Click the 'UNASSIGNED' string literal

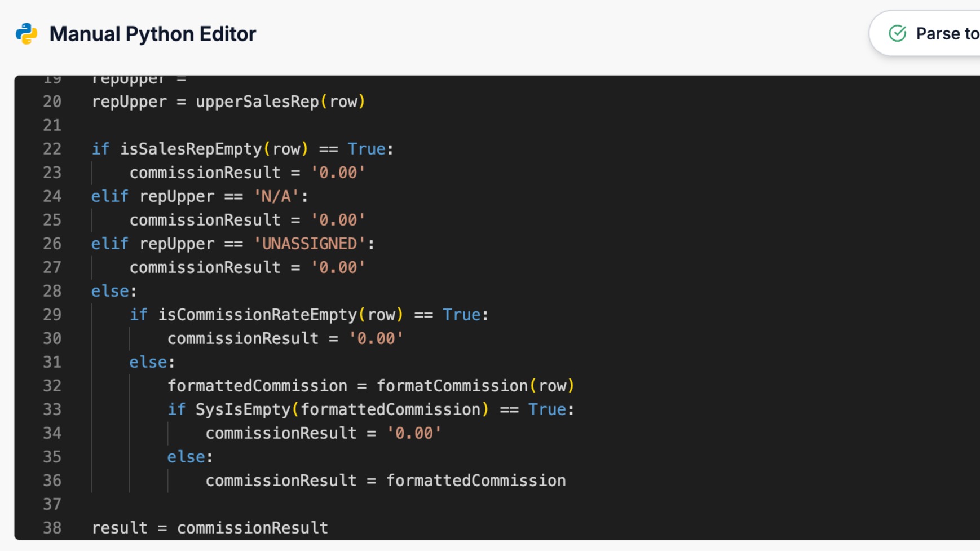tap(310, 244)
